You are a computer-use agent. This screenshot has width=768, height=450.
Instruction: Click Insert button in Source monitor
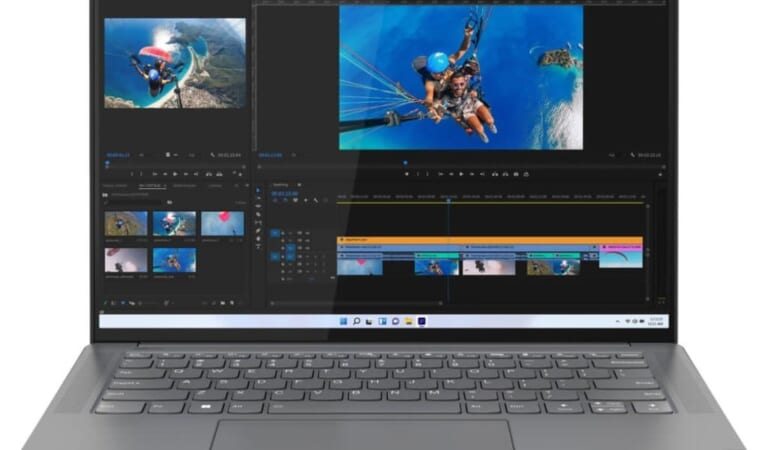[x=209, y=174]
